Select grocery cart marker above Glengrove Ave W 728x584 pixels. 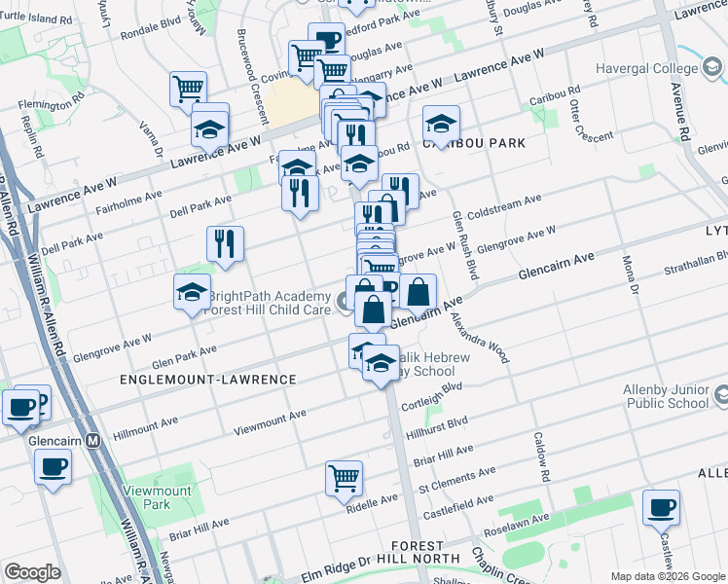coord(380,266)
